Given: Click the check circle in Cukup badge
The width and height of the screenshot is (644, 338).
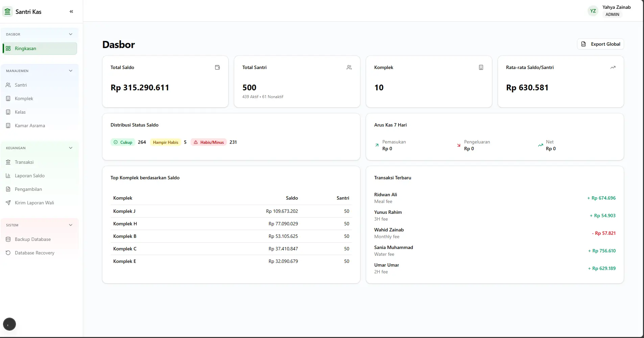Looking at the screenshot, I should coord(116,142).
